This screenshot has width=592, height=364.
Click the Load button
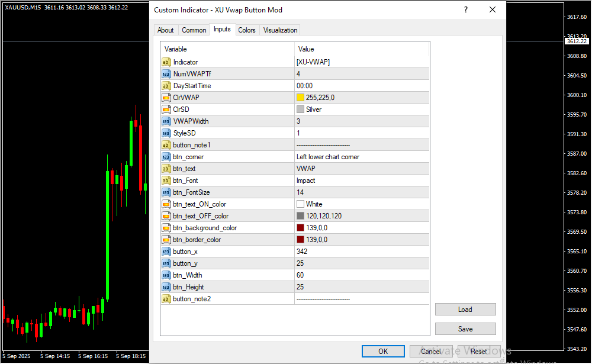coord(465,310)
